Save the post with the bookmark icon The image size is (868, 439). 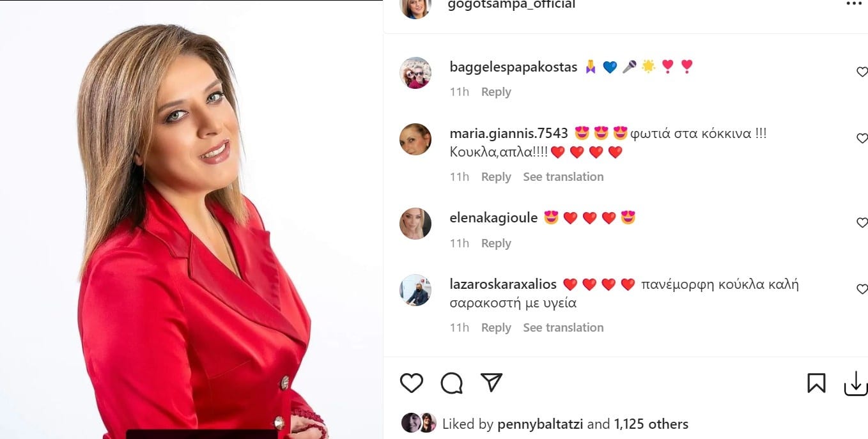[816, 383]
